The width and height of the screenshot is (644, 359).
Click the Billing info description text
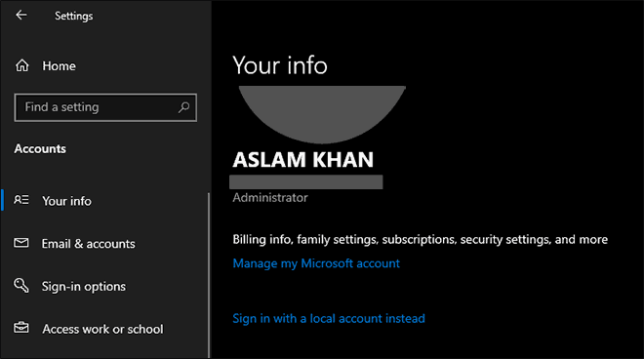(x=421, y=239)
